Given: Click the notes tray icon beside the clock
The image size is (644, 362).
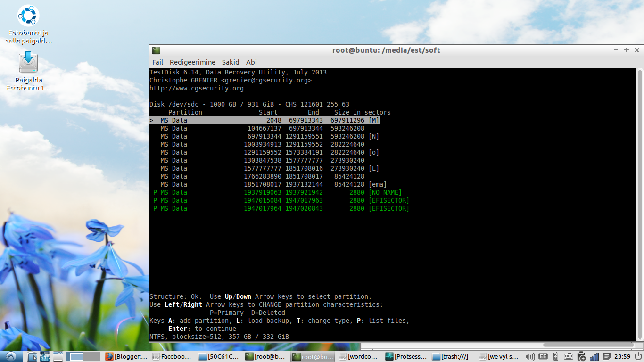Looking at the screenshot, I should pos(607,356).
